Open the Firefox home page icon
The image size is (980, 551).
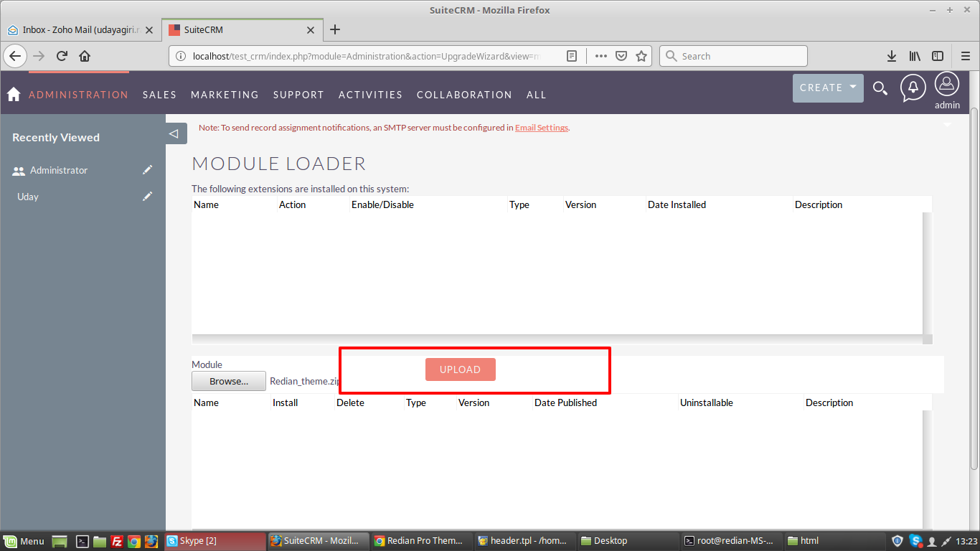tap(85, 56)
